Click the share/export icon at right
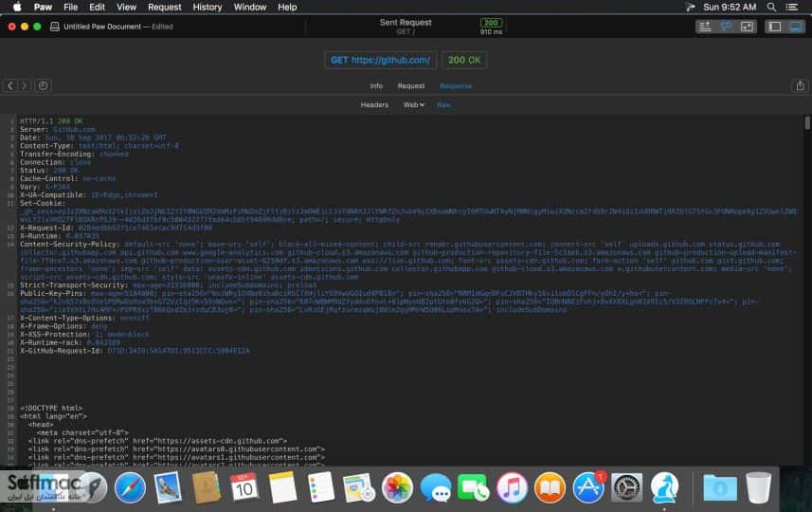 pyautogui.click(x=800, y=85)
